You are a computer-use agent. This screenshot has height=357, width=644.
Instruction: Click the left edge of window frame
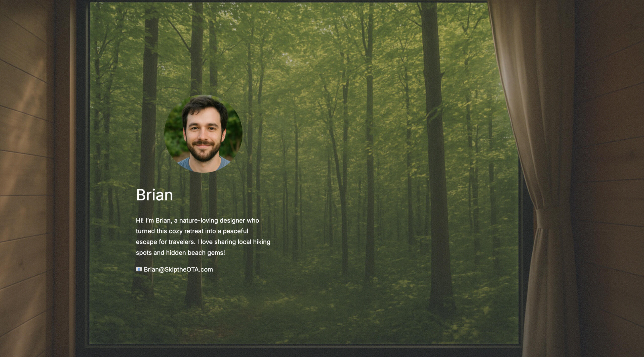83,176
